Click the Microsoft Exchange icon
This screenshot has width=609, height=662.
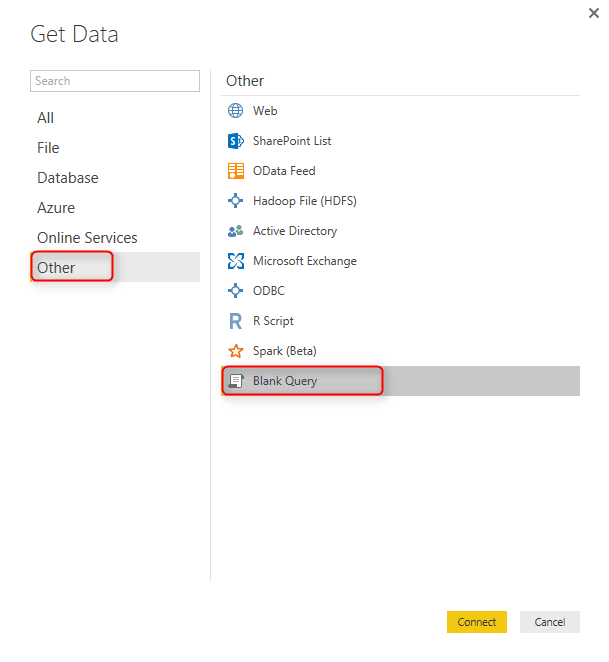point(236,261)
